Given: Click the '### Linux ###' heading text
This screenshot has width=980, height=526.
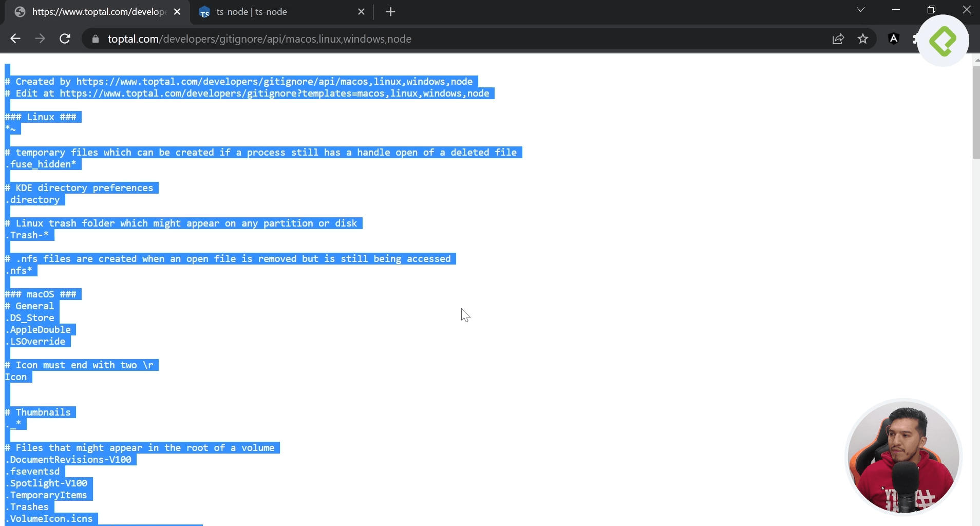Looking at the screenshot, I should 41,117.
